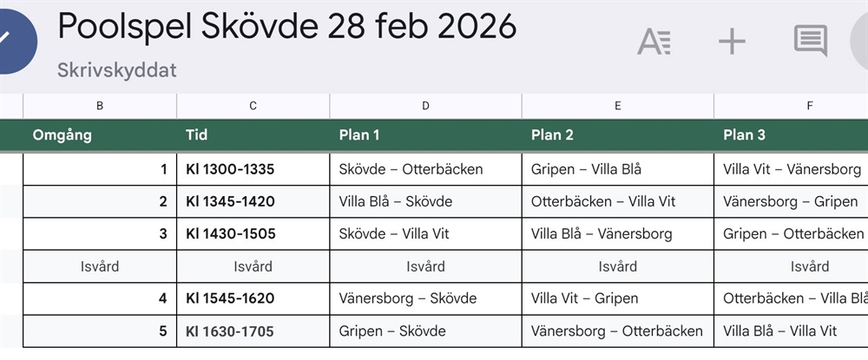Select cell Gripen – Villa Blå
Viewport: 868px width, 360px height.
pos(617,169)
